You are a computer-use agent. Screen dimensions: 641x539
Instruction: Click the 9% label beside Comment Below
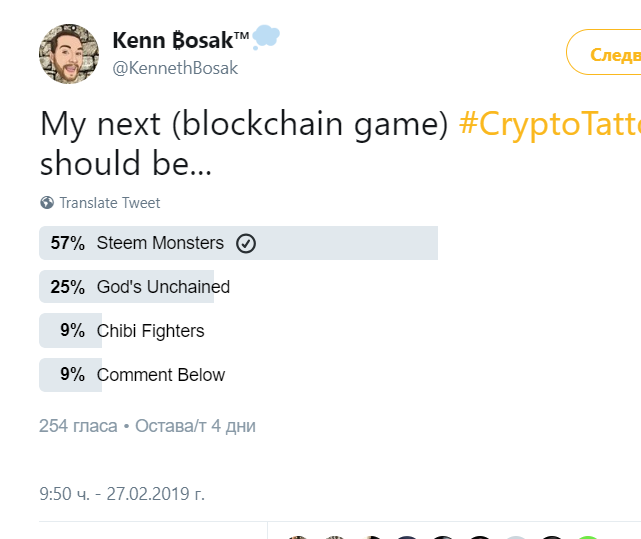[x=72, y=375]
